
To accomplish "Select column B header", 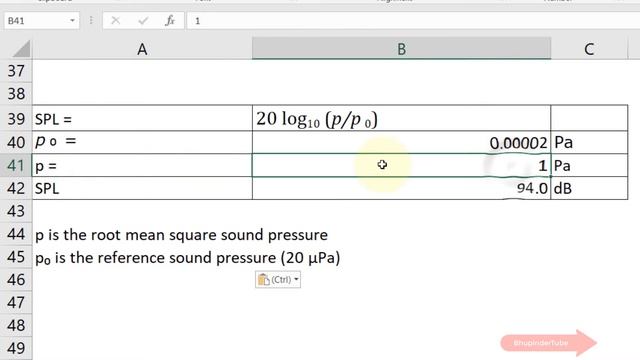I will 401,49.
